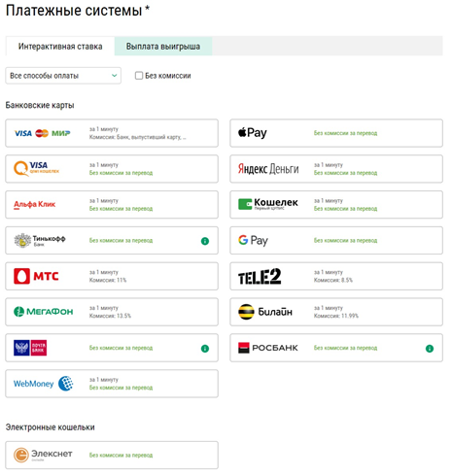This screenshot has width=452, height=476.
Task: Pick the МТС logo
Action: 36,276
